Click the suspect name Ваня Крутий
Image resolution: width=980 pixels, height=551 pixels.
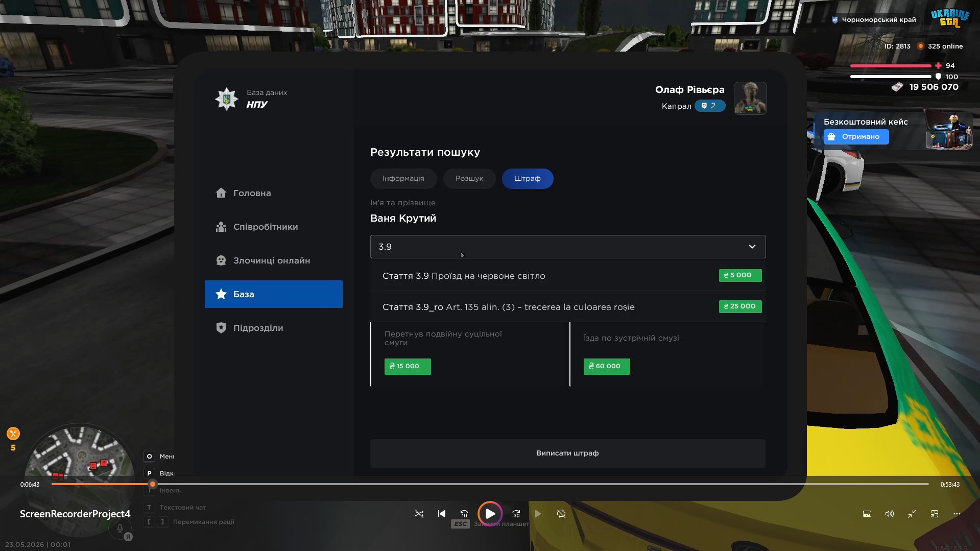click(403, 219)
